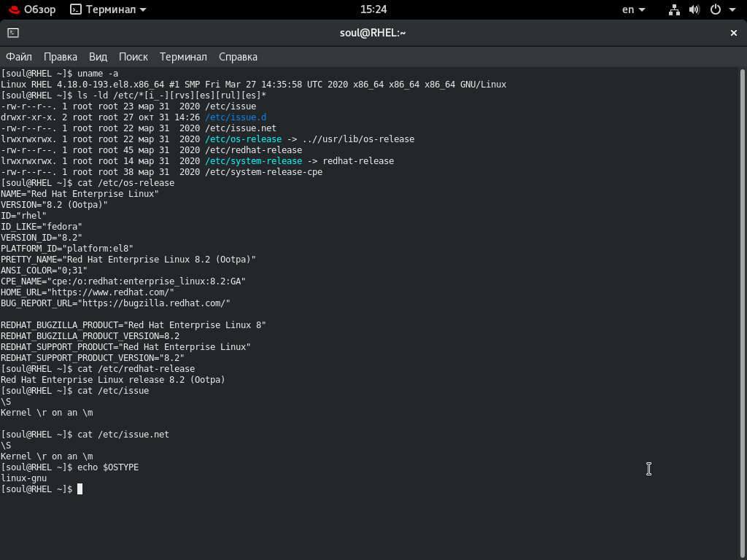Click the REDHAT_SUPPORT_PRODUCT_VERSION line
The width and height of the screenshot is (747, 560).
pos(93,358)
